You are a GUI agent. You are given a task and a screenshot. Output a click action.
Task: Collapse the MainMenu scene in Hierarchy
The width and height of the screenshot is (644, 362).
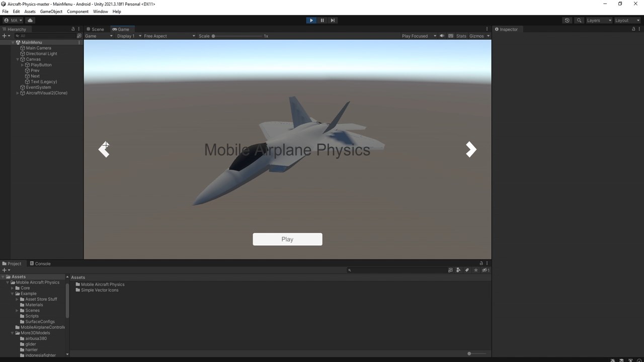pos(13,42)
